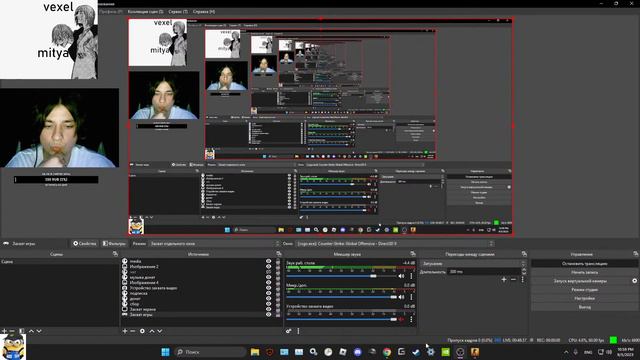Screen dimensions: 640x360
Task: Open Steam from the Windows taskbar
Action: (x=416, y=352)
